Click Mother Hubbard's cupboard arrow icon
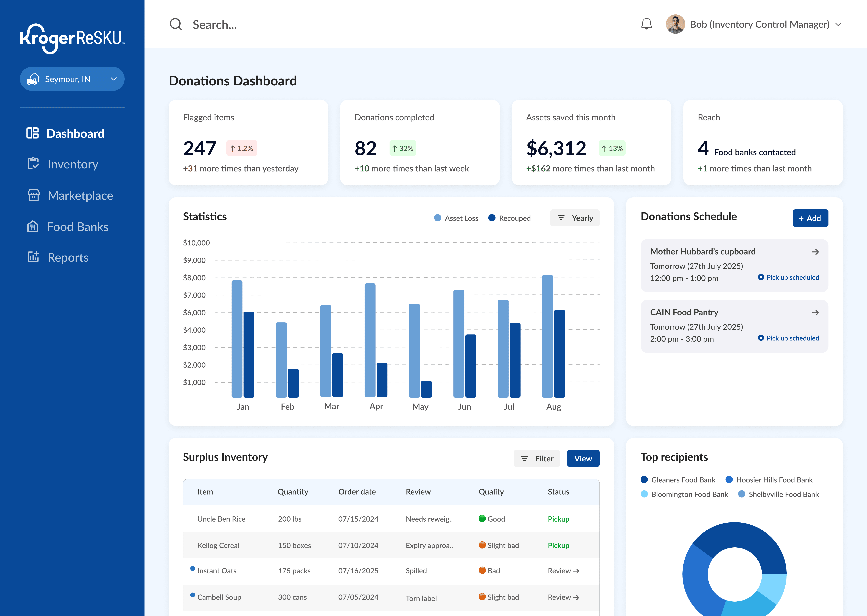Screen dimensions: 867x616 pos(815,252)
